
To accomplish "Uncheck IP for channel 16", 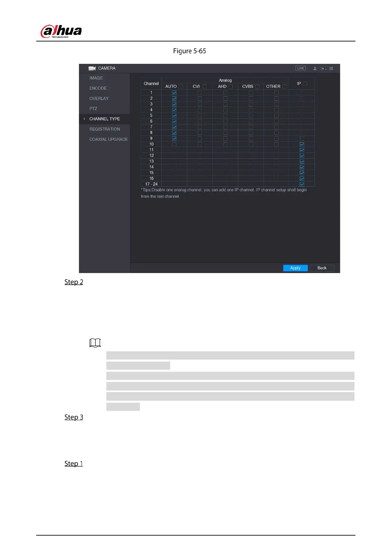I will coord(302,178).
